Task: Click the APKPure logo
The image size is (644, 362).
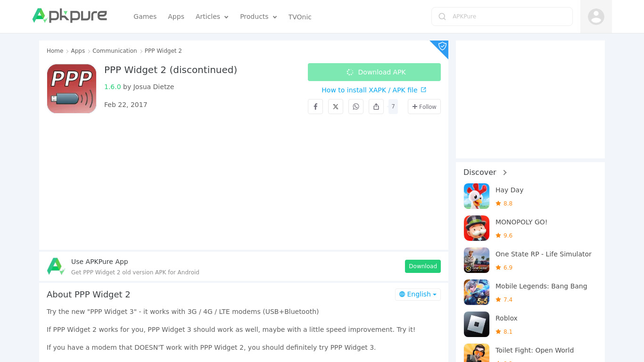Action: [70, 16]
